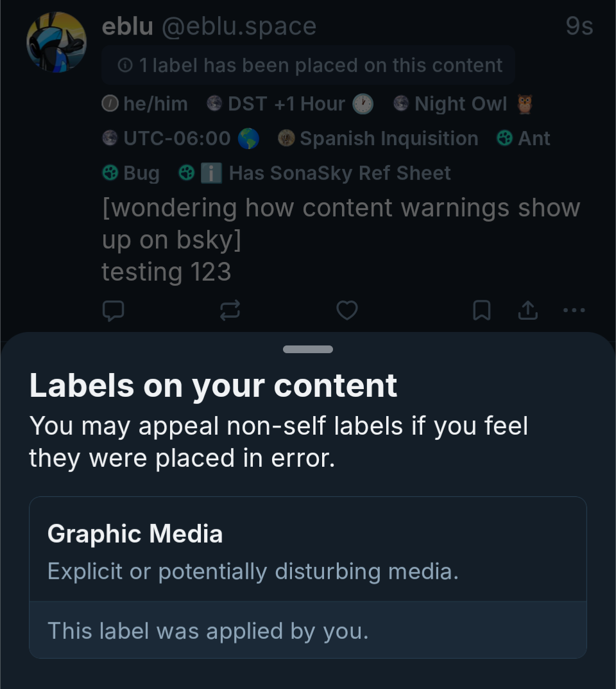This screenshot has width=616, height=689.
Task: Open the UTC-06:00 label badge
Action: [x=180, y=139]
